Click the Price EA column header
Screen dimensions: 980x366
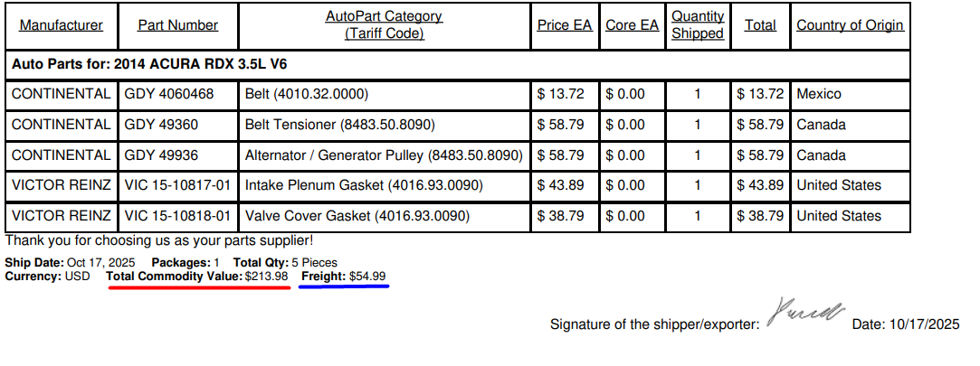pos(564,25)
